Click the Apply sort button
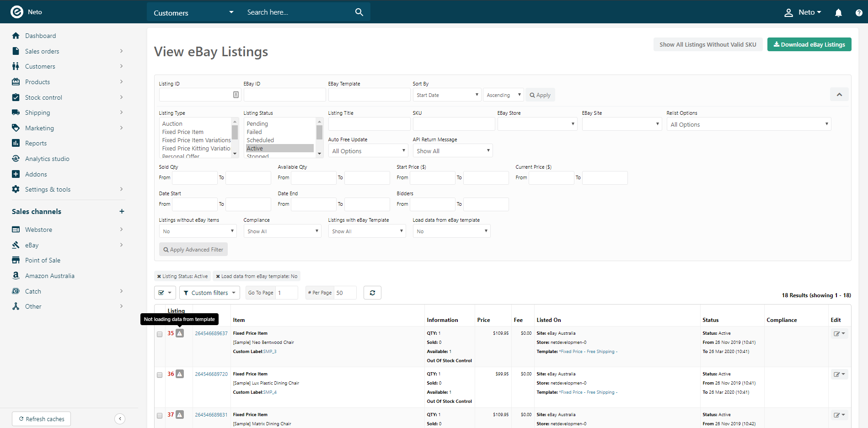The image size is (868, 428). point(540,95)
